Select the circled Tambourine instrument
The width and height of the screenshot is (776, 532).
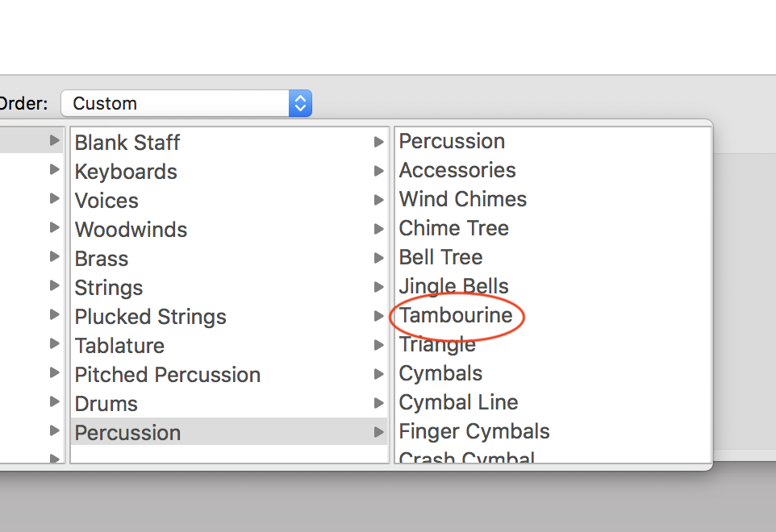[x=456, y=315]
